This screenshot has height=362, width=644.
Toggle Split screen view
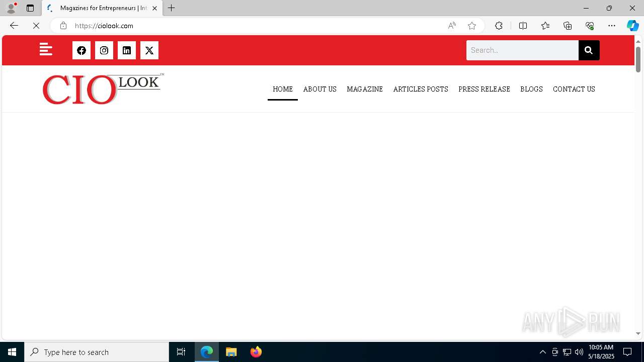pos(523,26)
